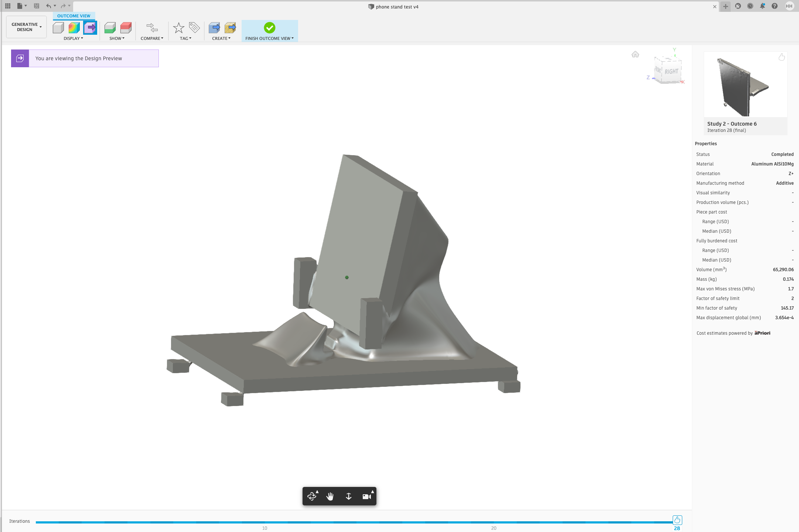The image size is (799, 532).
Task: Toggle the Design Preview display button
Action: 90,28
